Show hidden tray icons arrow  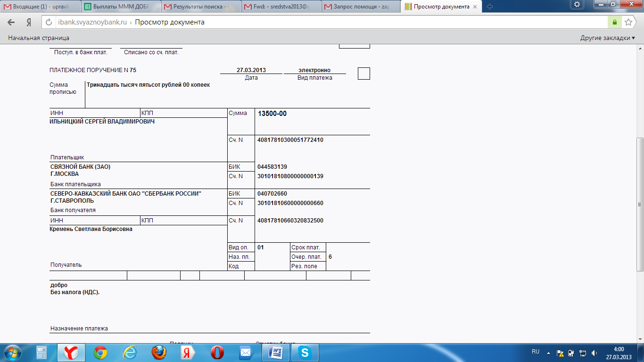(x=548, y=352)
